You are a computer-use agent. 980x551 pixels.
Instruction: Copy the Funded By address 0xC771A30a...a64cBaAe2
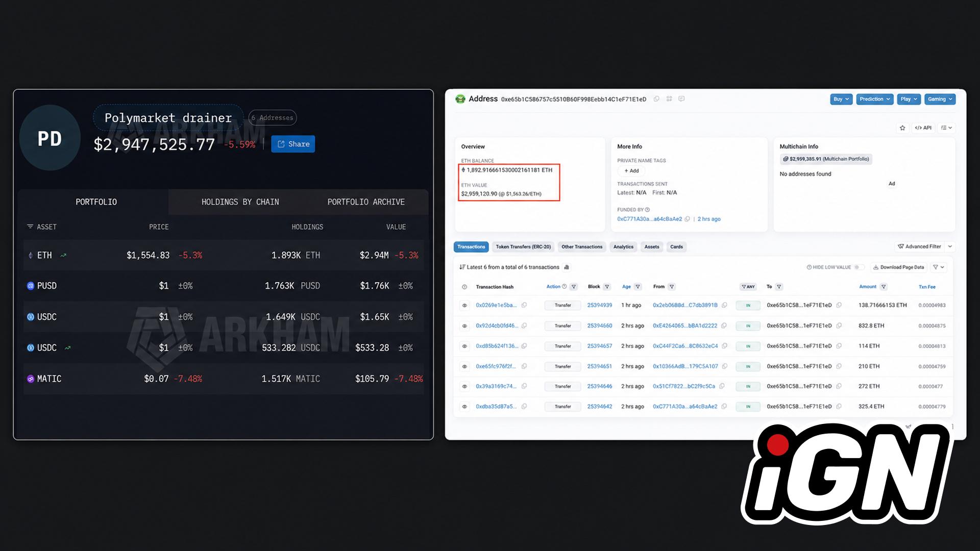coord(688,219)
